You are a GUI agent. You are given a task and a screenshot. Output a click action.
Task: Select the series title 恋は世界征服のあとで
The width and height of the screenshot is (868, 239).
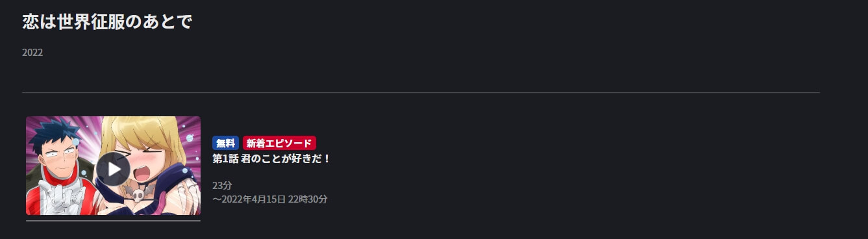pos(107,21)
